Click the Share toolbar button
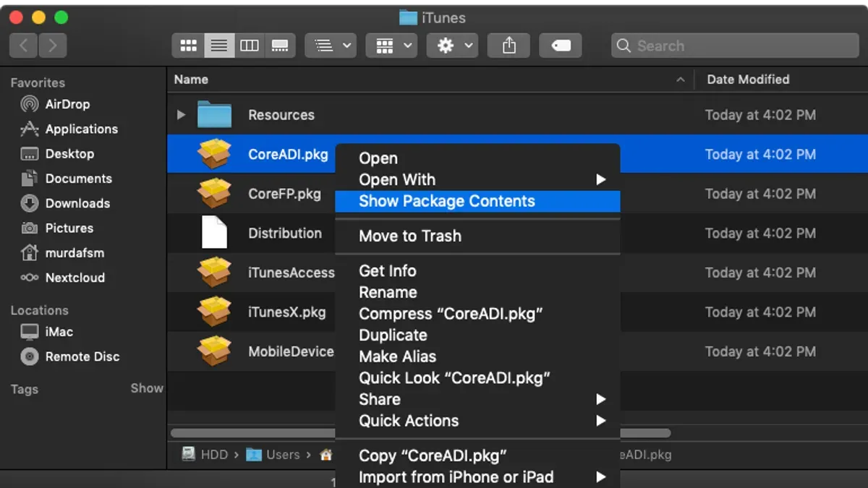 click(x=509, y=46)
